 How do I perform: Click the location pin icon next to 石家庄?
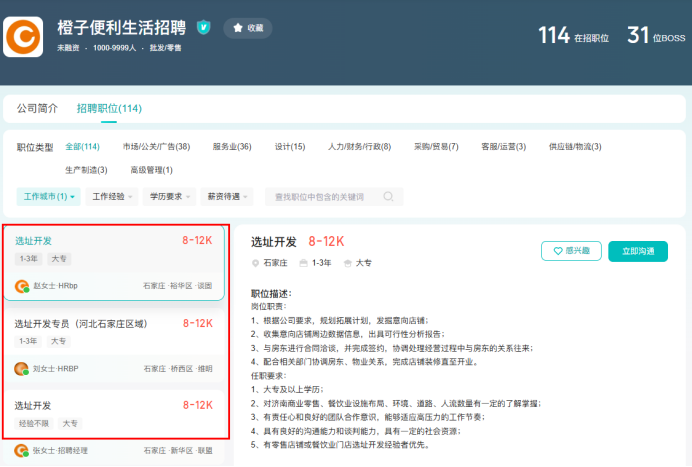tap(255, 263)
